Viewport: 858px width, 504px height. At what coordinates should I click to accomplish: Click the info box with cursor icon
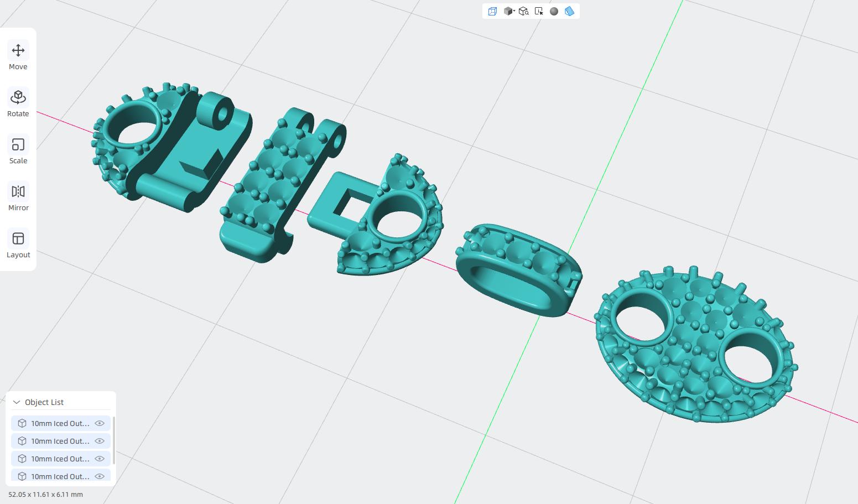click(539, 11)
